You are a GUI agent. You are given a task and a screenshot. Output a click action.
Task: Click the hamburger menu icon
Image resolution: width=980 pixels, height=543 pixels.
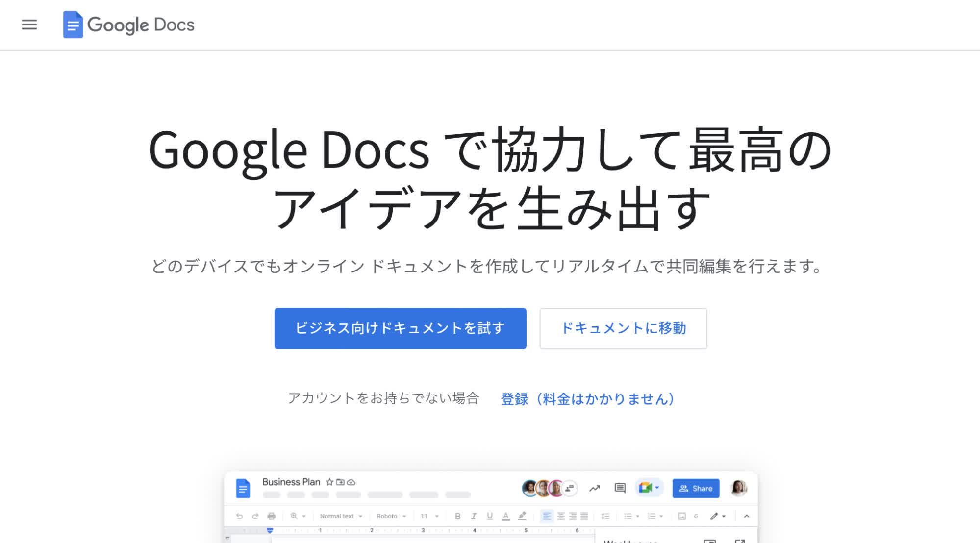(29, 25)
